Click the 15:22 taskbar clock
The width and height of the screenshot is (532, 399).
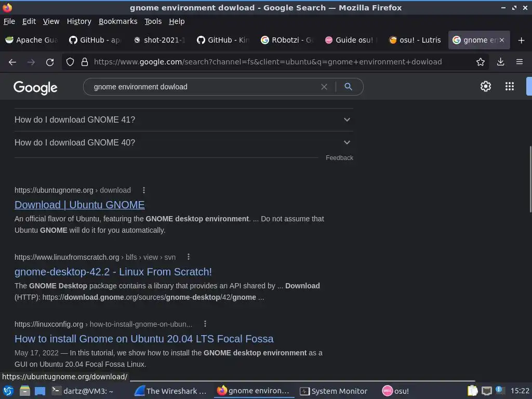pyautogui.click(x=520, y=391)
